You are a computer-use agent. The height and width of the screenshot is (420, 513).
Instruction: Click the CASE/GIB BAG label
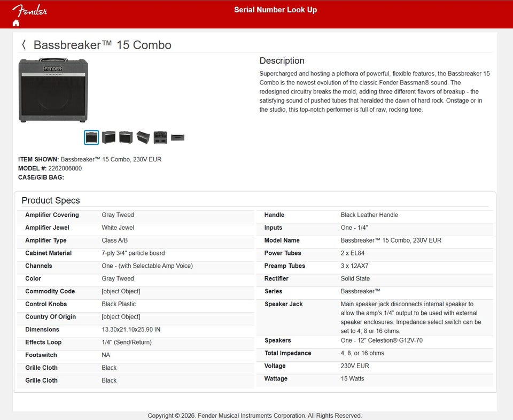tap(41, 177)
